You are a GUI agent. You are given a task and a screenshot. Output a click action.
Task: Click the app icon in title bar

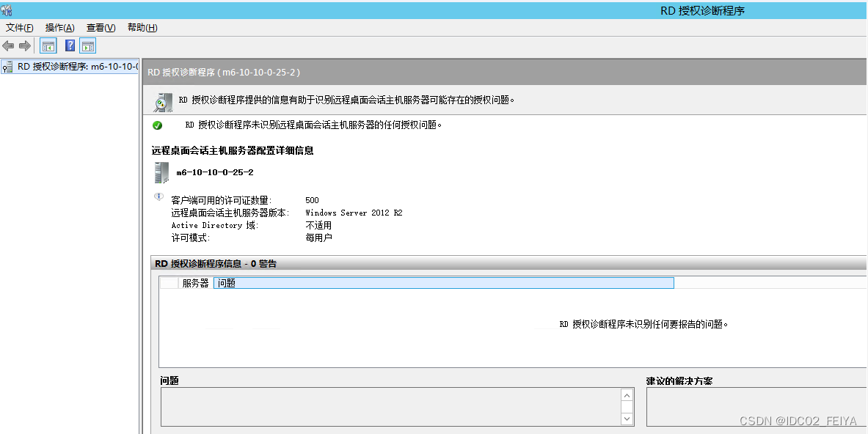(x=7, y=10)
